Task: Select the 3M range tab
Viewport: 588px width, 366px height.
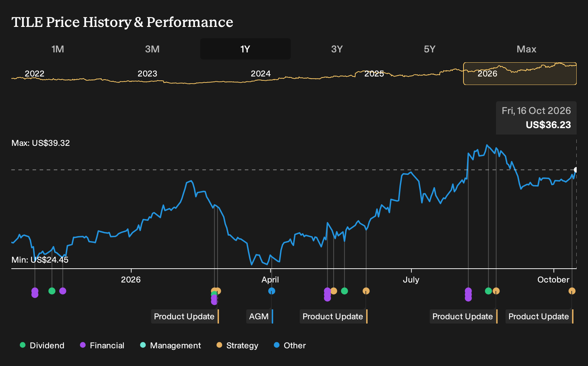Action: point(152,49)
